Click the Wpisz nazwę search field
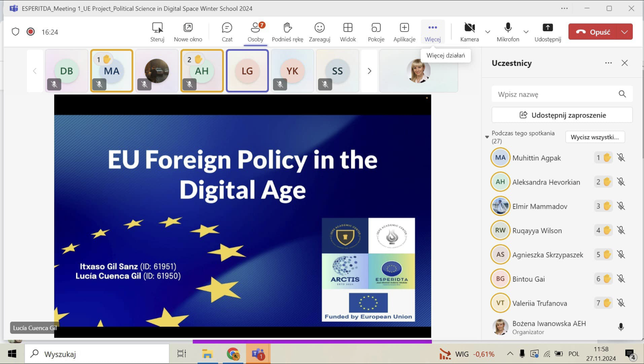The height and width of the screenshot is (364, 644). (555, 94)
